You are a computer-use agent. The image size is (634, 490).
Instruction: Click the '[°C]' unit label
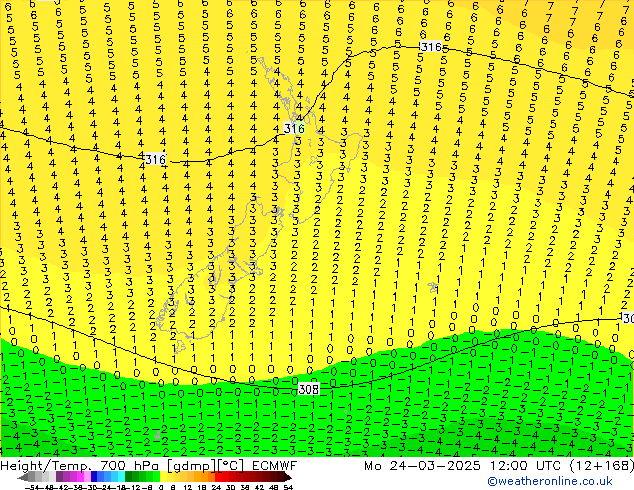click(x=230, y=466)
